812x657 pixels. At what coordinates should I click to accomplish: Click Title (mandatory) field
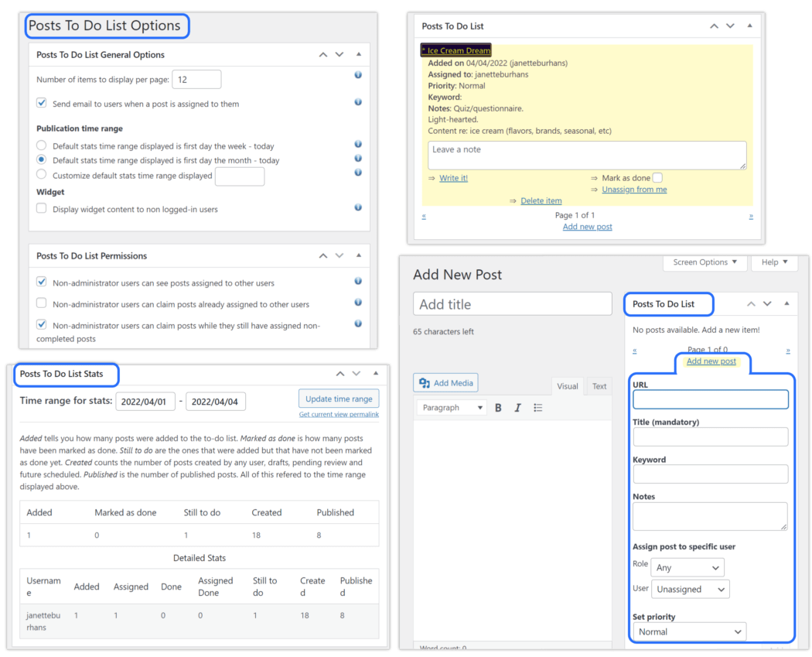click(711, 436)
